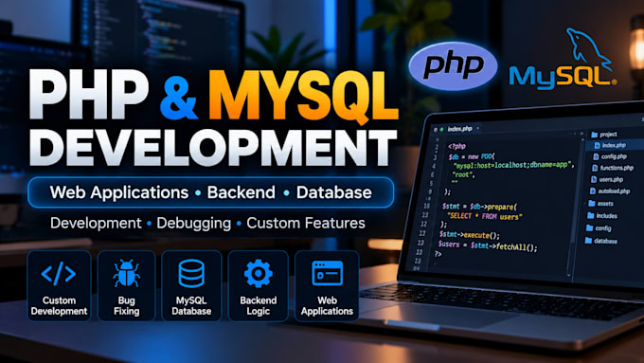Click the large "PHP" white headline word

pos(88,94)
